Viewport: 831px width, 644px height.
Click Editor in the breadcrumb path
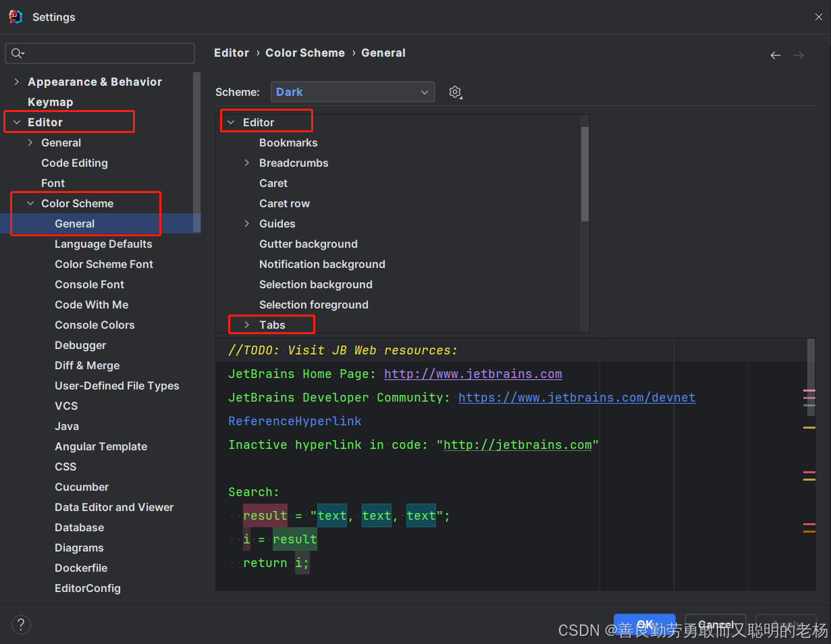pyautogui.click(x=232, y=53)
